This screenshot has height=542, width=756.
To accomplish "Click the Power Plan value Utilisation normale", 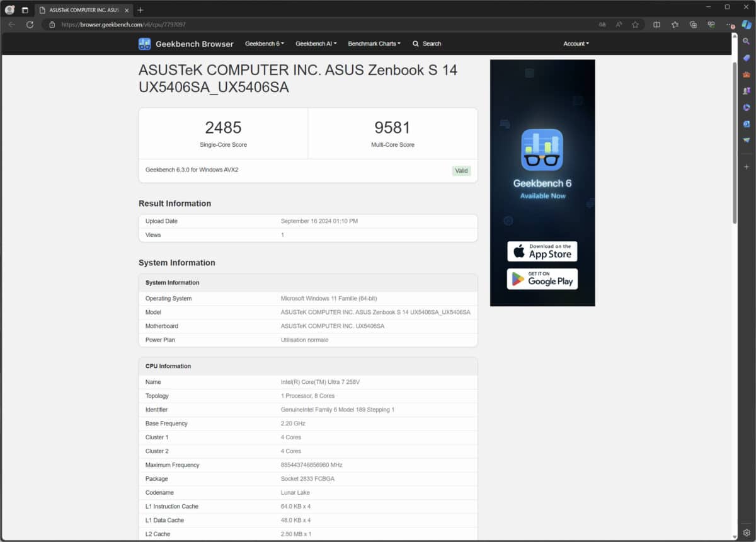I will (x=304, y=340).
